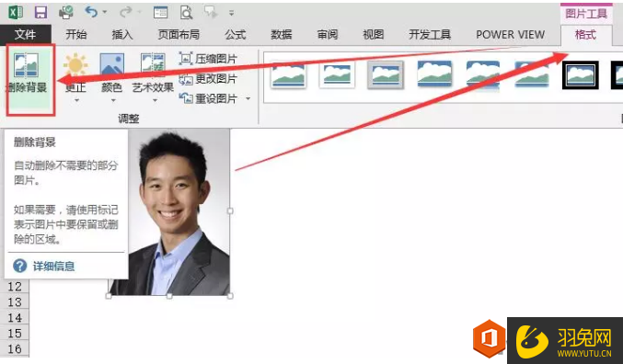Click the Excel application icon

16,12
